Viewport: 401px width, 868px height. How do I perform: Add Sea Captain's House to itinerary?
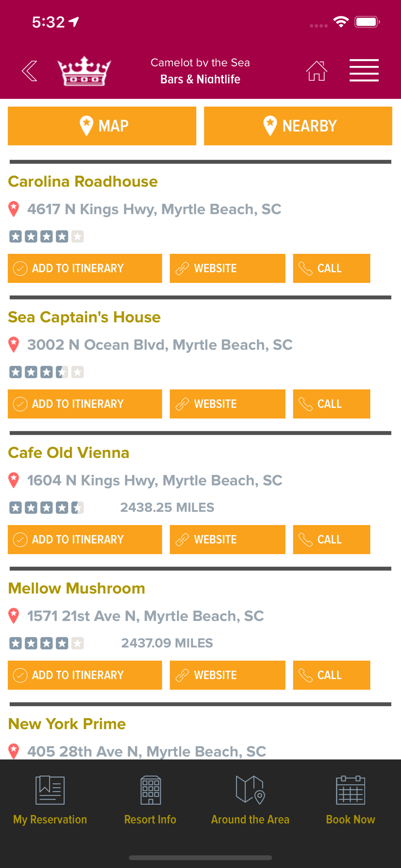(85, 404)
